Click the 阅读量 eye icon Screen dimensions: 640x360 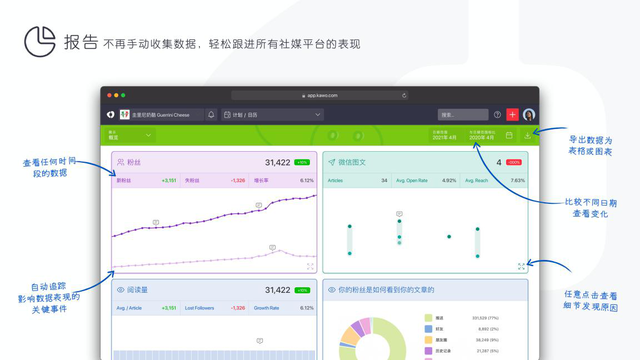click(120, 290)
